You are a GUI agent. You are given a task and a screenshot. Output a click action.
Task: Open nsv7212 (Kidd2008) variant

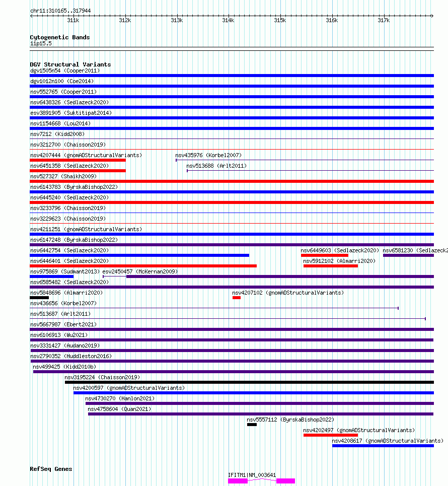pyautogui.click(x=57, y=134)
